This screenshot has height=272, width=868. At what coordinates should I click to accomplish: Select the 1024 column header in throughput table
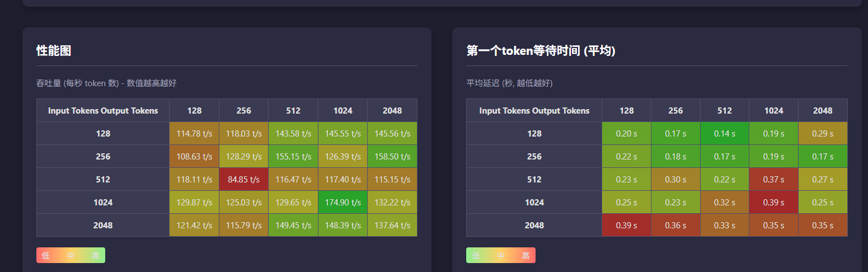[342, 111]
